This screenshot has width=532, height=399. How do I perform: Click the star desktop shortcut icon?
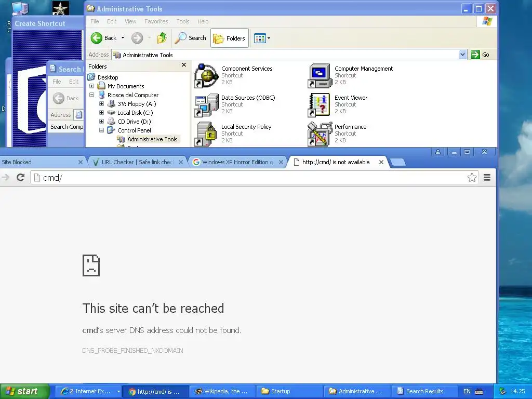click(60, 8)
